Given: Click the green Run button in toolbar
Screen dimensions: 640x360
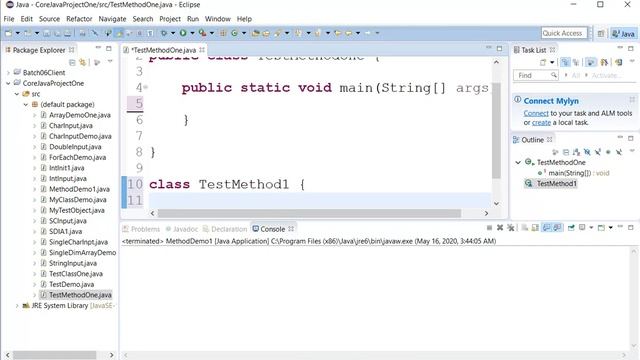Looking at the screenshot, I should (x=183, y=33).
